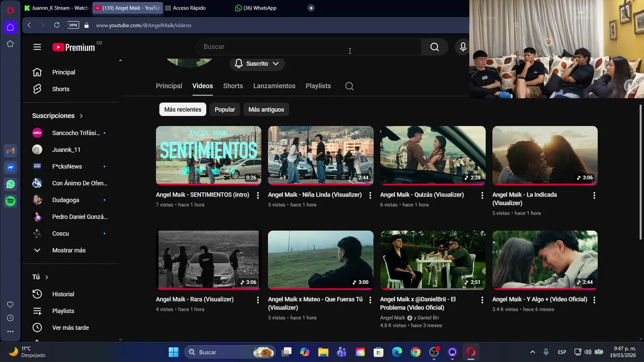Open options for Niña Linda video

point(370,195)
